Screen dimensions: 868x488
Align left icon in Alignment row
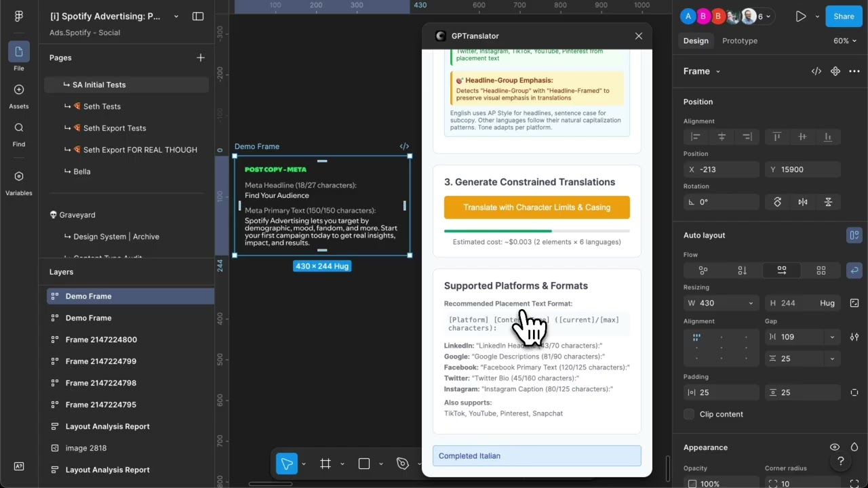click(696, 136)
